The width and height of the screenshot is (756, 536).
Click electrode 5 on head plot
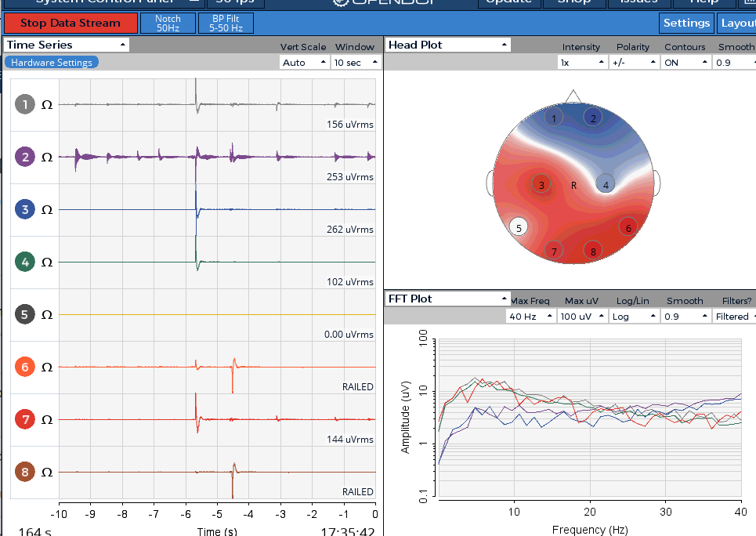[x=519, y=228]
